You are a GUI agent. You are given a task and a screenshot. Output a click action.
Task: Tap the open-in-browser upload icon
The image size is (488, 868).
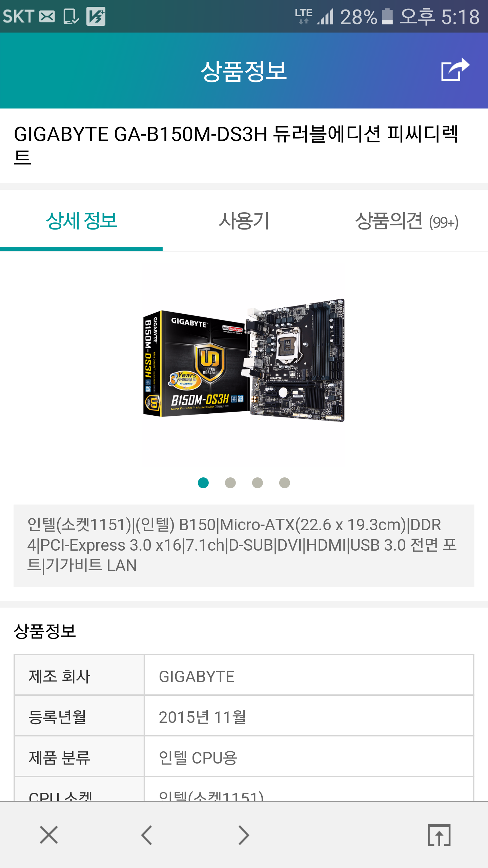point(439,835)
